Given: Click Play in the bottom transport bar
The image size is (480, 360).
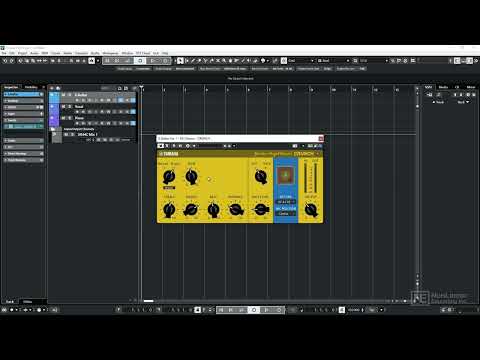Looking at the screenshot, I should click(266, 310).
